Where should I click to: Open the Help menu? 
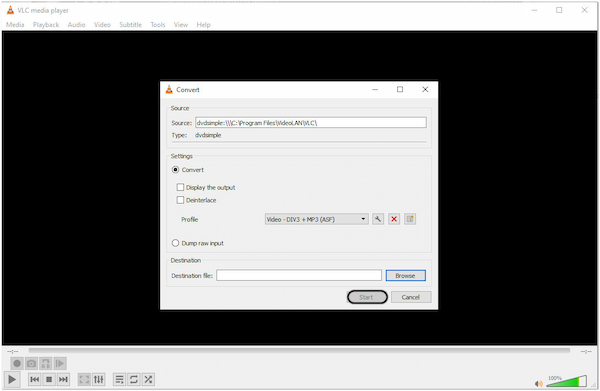point(204,24)
